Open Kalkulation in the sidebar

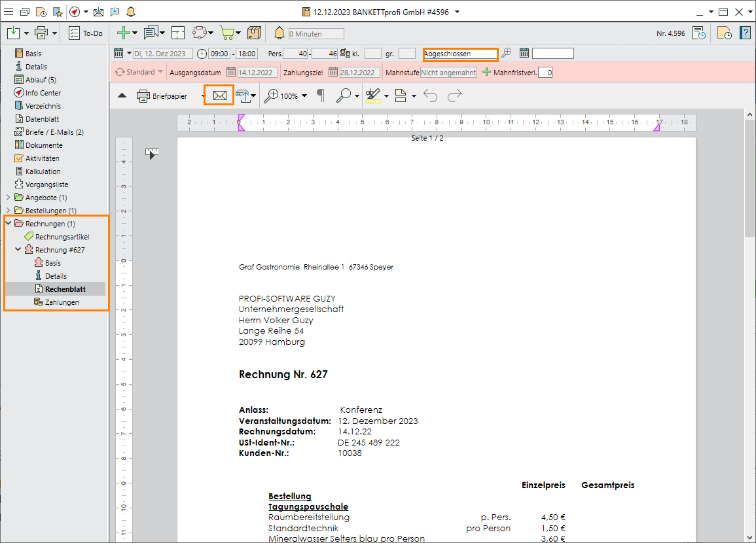point(43,171)
